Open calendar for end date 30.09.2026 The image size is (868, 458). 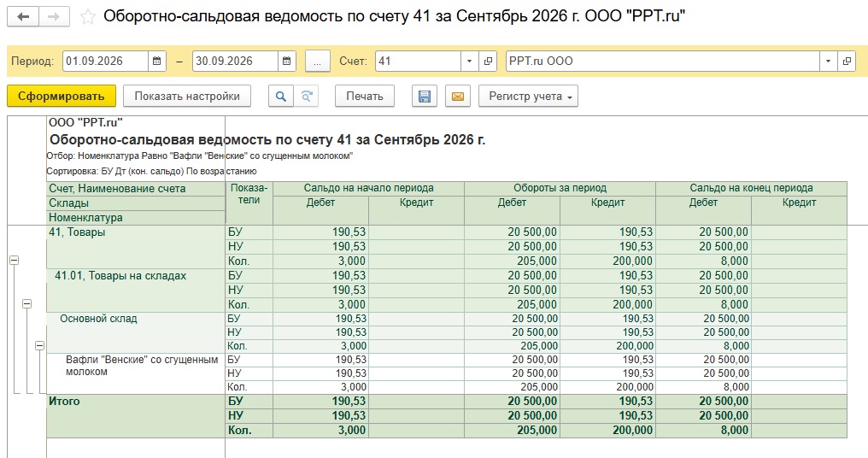[287, 61]
